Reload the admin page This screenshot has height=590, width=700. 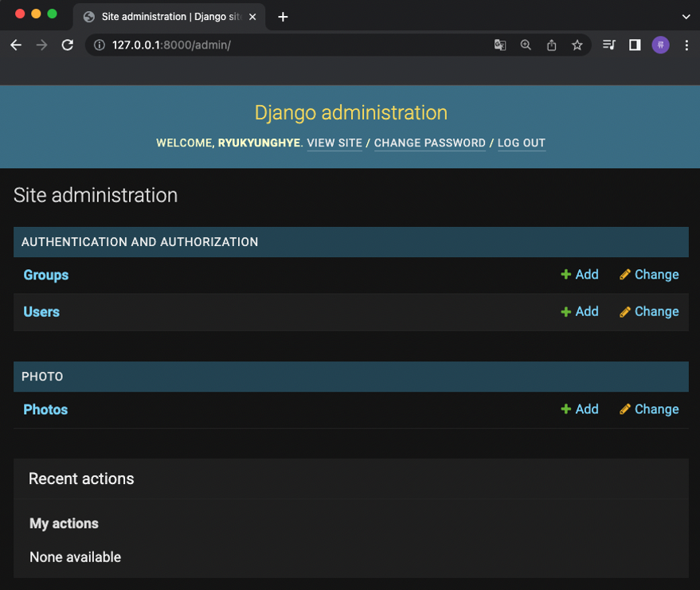68,45
